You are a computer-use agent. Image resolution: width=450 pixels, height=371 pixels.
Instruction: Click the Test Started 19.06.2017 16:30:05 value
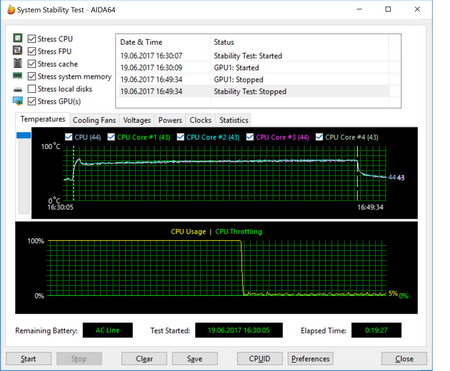tap(239, 330)
